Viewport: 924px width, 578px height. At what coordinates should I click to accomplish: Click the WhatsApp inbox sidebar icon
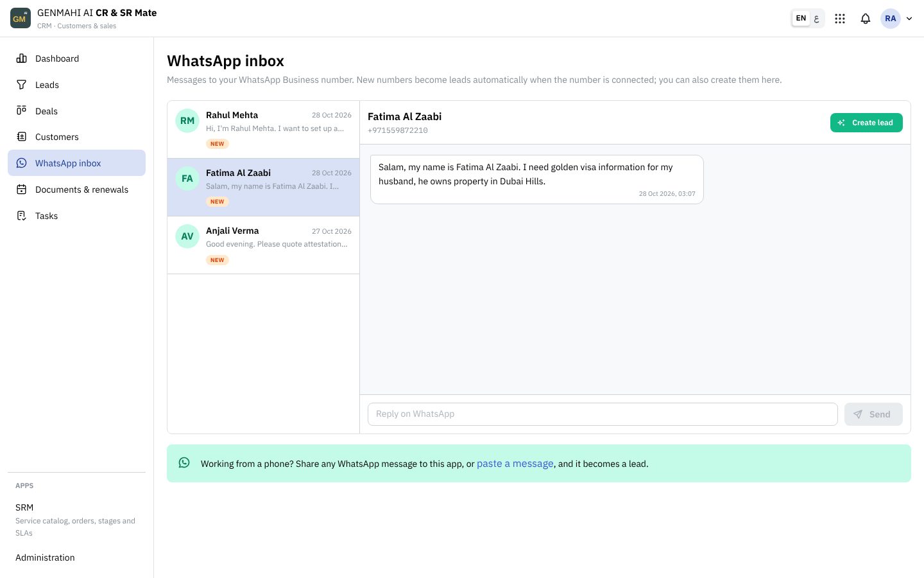click(22, 163)
